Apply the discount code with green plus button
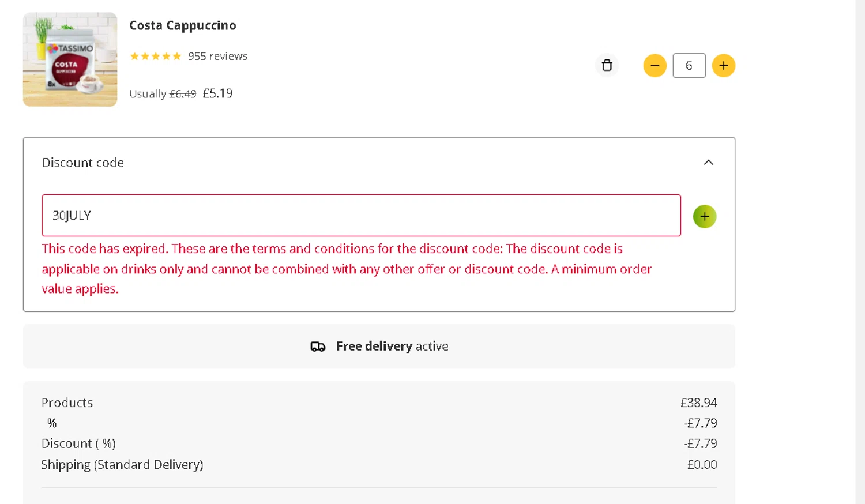 point(704,217)
